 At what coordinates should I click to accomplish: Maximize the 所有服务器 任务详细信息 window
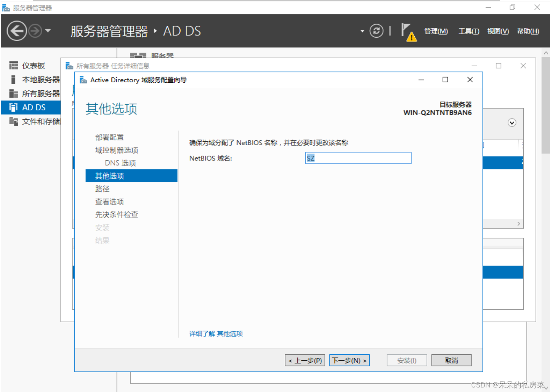[x=499, y=66]
